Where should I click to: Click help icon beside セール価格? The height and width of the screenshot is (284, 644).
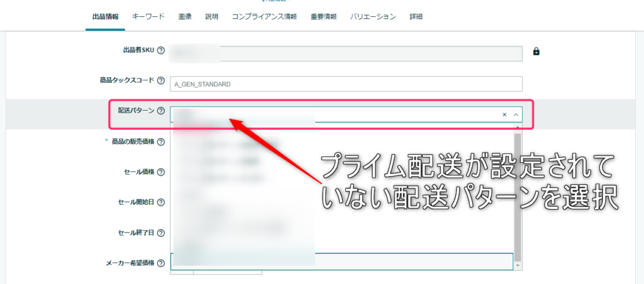coord(161,172)
